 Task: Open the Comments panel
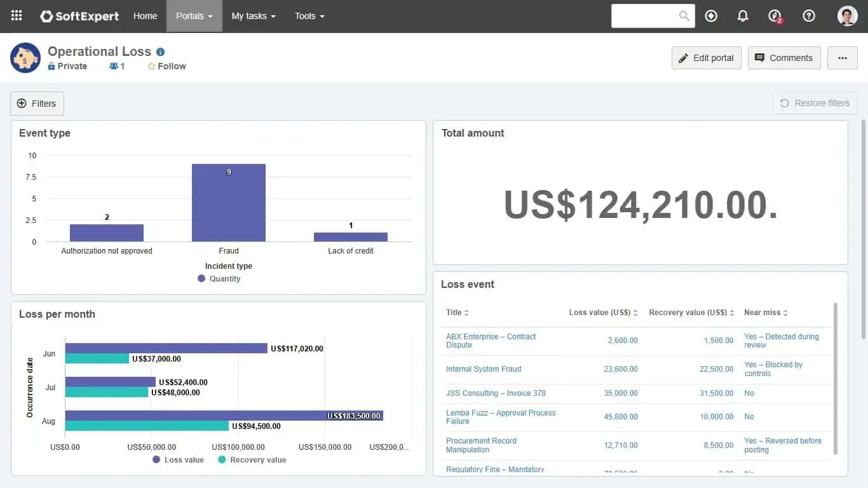784,58
